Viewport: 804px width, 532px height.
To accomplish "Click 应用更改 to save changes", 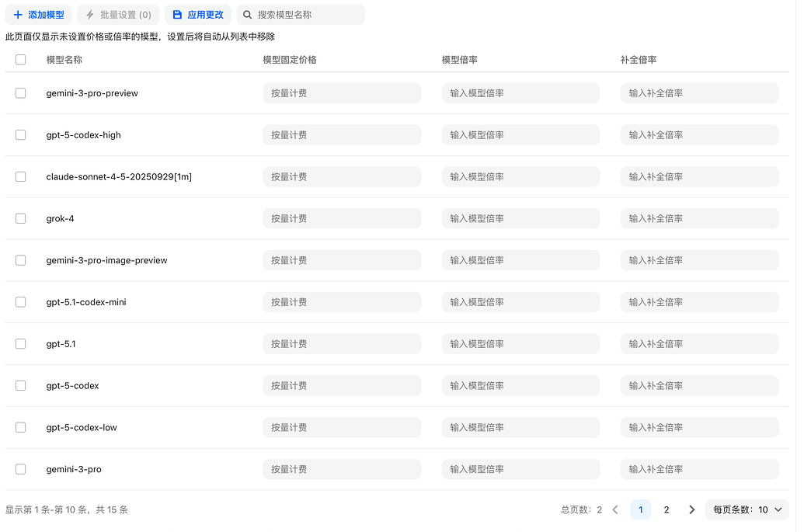I will click(198, 15).
